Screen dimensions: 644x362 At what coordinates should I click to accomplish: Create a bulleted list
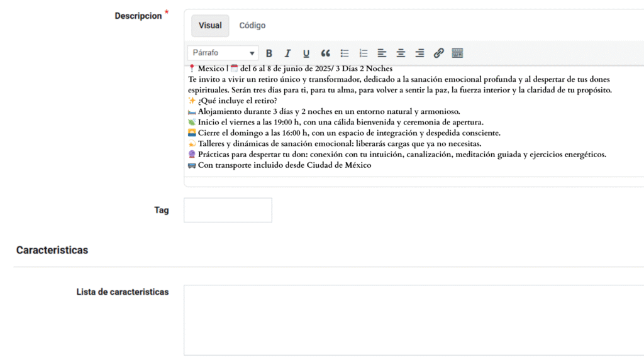click(x=345, y=53)
